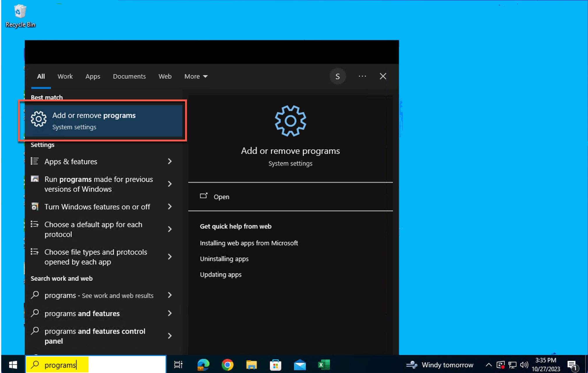Open the Recycle Bin desktop icon
The height and width of the screenshot is (373, 588).
point(20,16)
